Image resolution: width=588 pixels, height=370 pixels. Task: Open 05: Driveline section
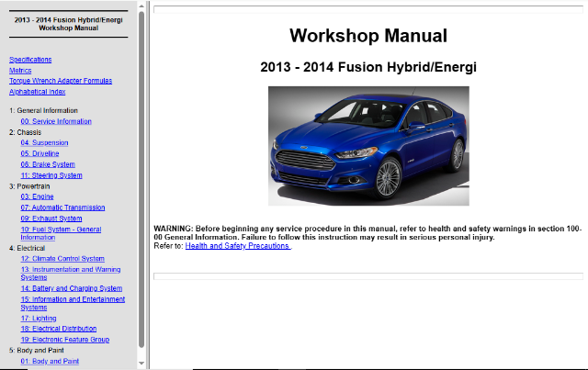[x=40, y=153]
